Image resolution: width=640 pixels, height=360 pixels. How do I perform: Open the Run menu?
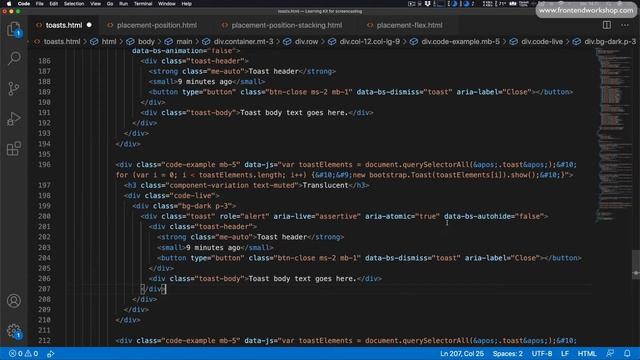tap(123, 4)
